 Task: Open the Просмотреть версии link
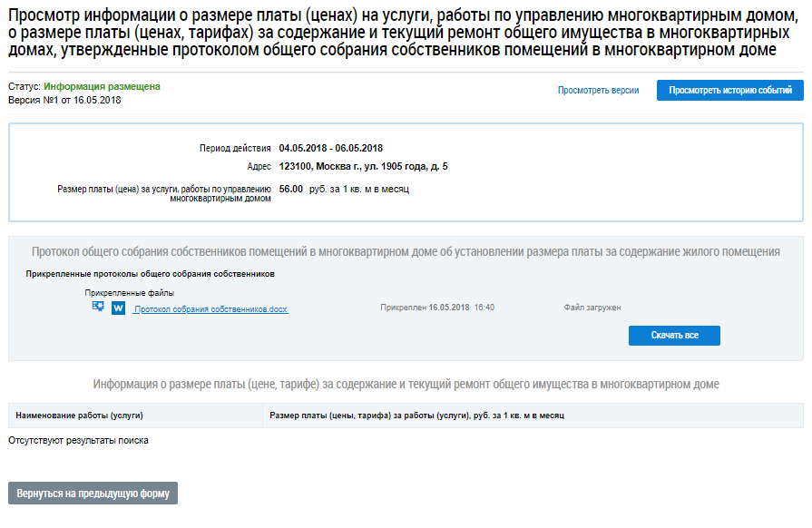598,91
